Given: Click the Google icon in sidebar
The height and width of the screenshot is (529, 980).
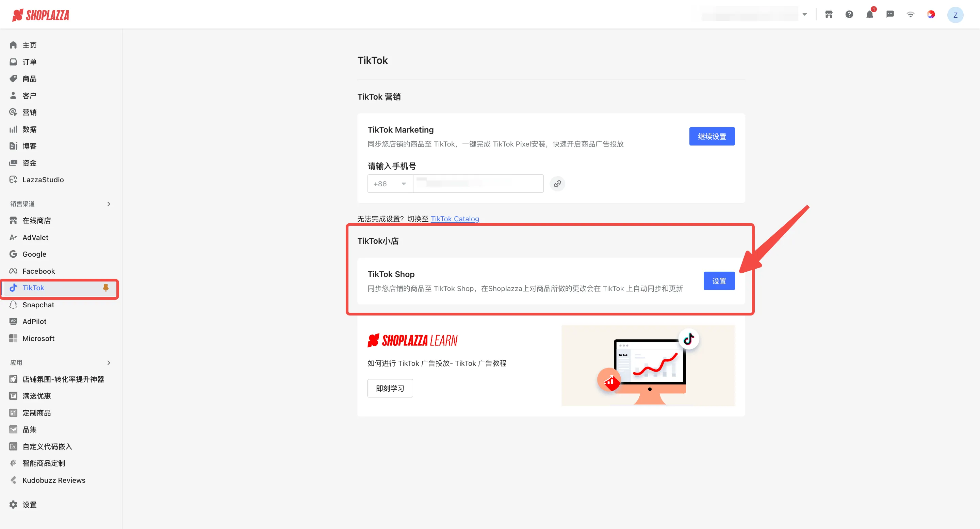Looking at the screenshot, I should point(13,254).
